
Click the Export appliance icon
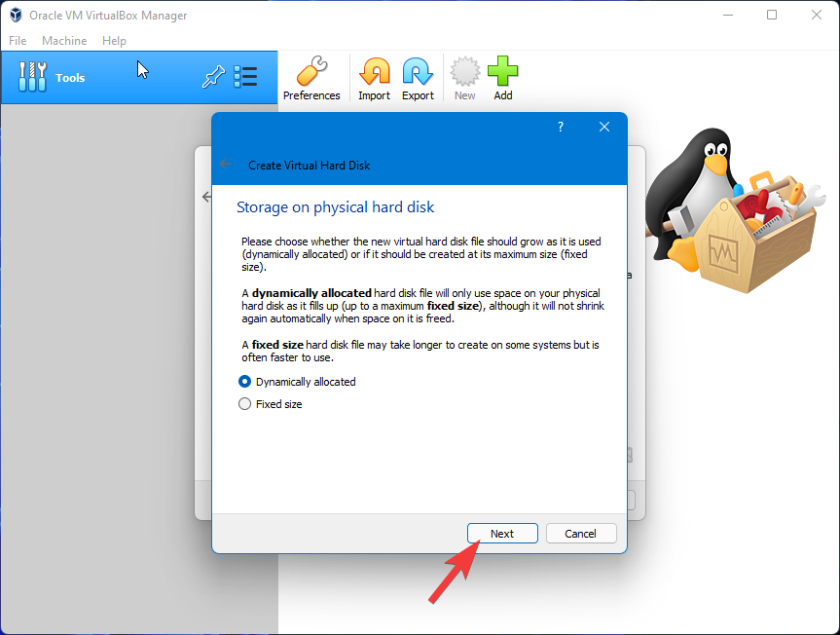418,78
